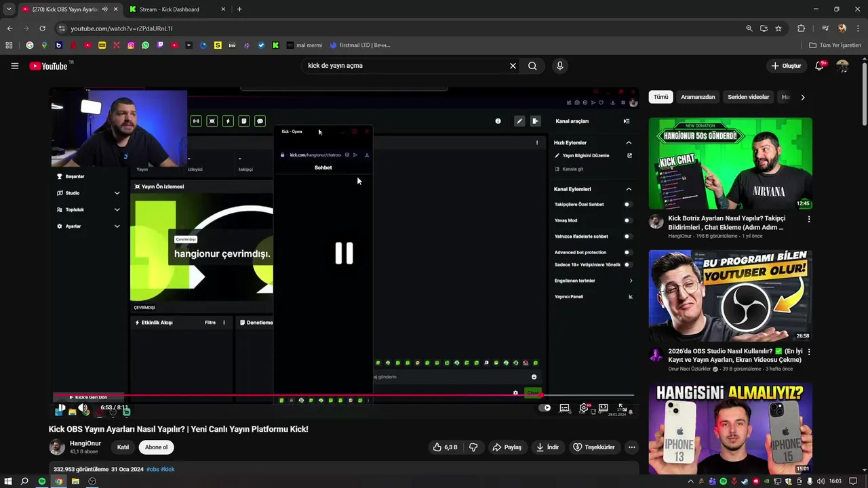Viewport: 868px width, 488px height.
Task: Open the HangiOnur channel name link
Action: coord(85,443)
